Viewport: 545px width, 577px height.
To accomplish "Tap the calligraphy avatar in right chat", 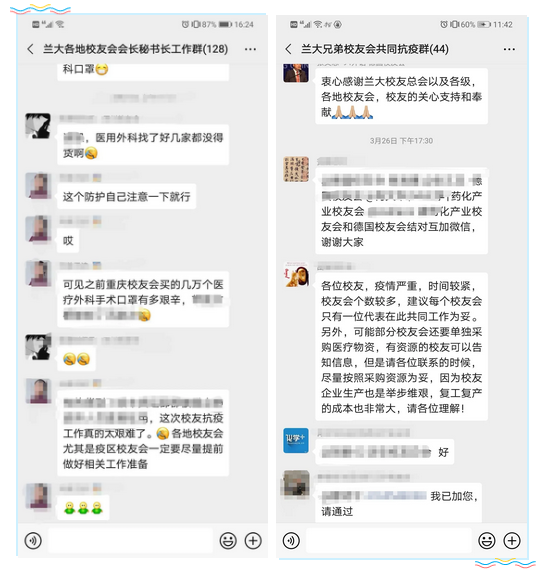I will tap(296, 169).
